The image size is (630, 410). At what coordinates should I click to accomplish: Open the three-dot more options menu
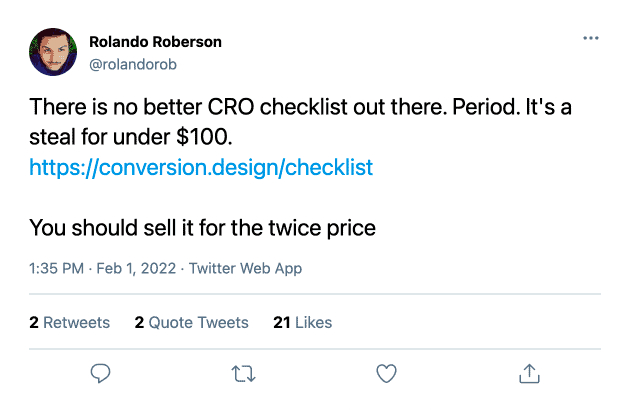click(x=590, y=39)
